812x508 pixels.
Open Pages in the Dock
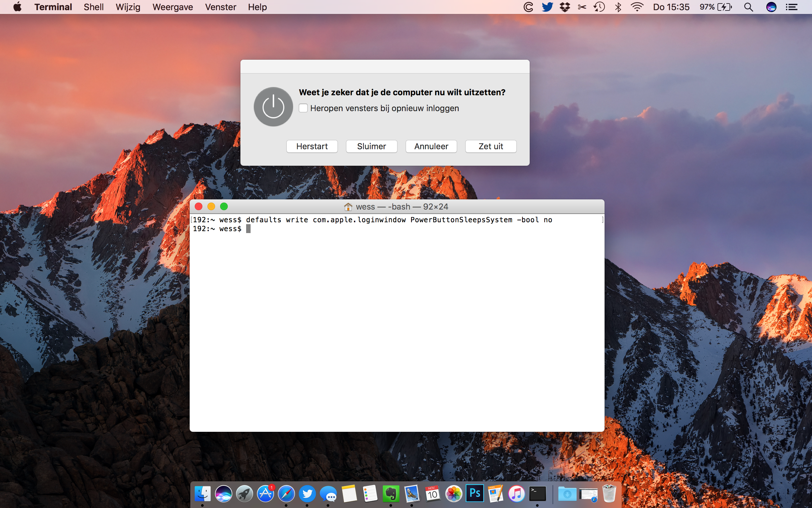pos(495,494)
